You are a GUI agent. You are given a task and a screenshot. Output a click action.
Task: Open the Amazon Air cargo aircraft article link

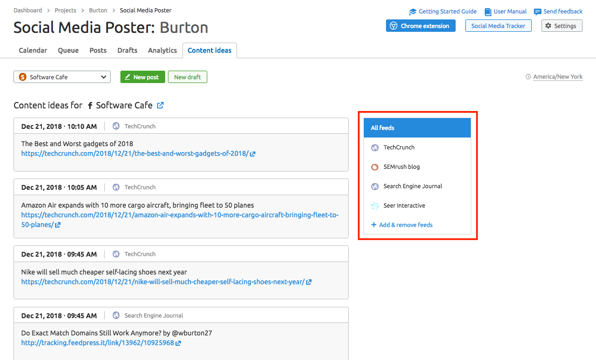180,220
